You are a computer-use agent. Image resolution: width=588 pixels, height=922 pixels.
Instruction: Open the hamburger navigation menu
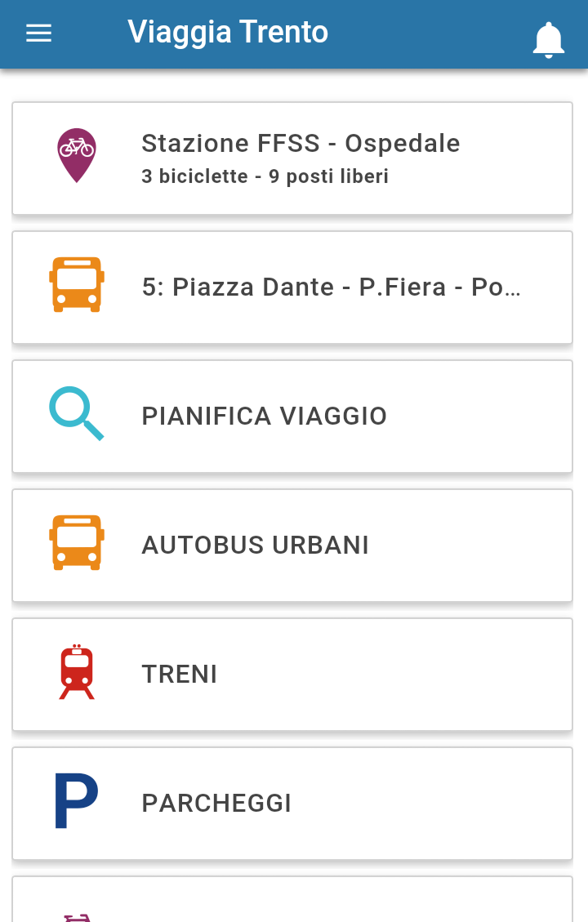point(39,33)
